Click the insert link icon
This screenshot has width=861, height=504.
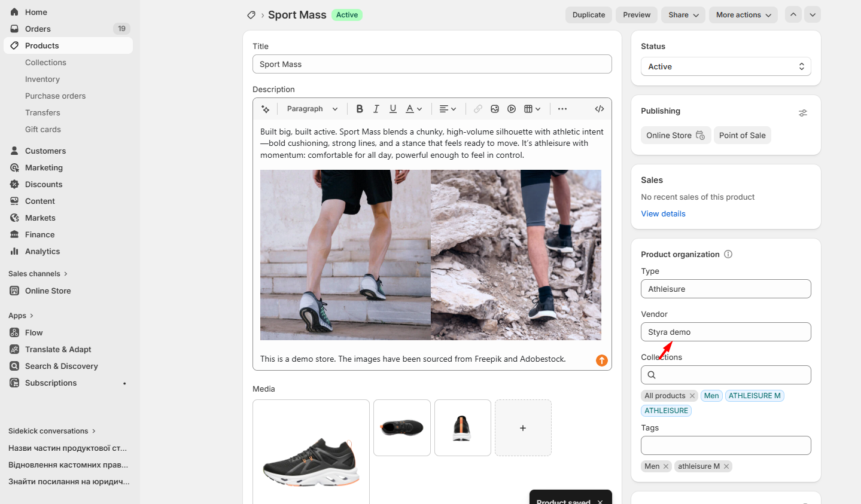click(x=478, y=109)
